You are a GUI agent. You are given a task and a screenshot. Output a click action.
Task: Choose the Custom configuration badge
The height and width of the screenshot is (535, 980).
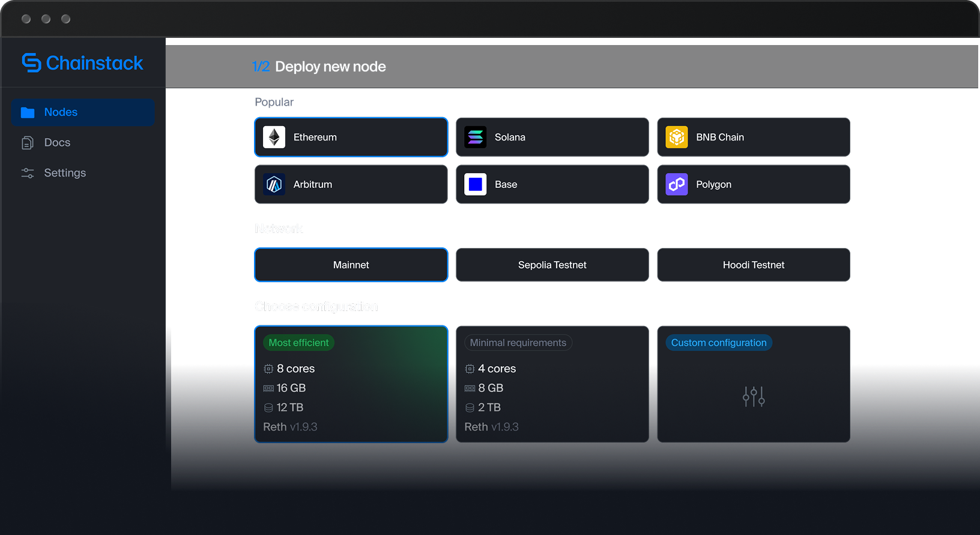click(719, 343)
